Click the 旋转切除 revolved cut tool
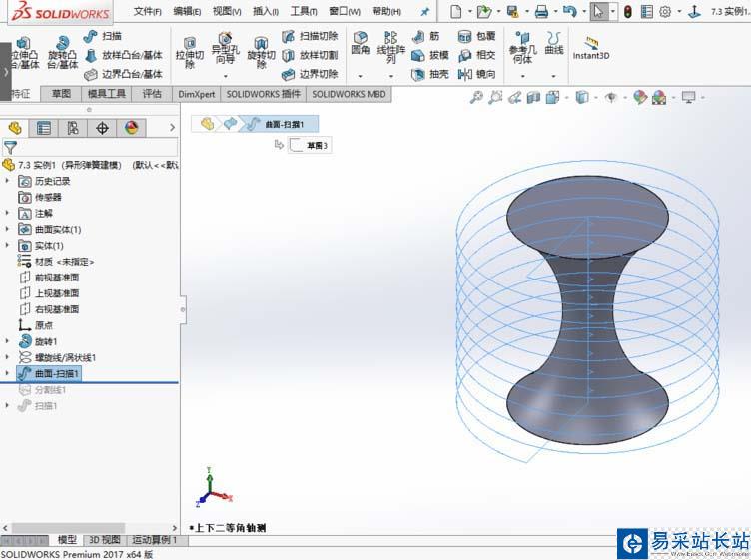This screenshot has height=560, width=751. 261,53
